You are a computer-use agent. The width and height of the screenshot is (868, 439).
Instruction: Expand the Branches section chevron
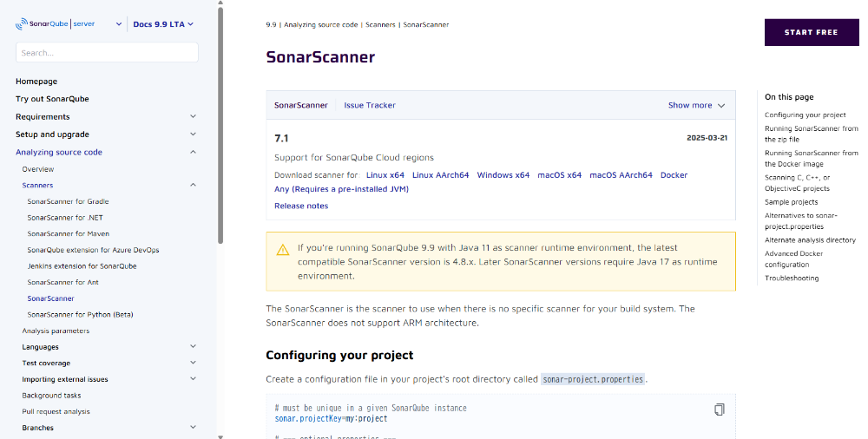click(x=194, y=428)
